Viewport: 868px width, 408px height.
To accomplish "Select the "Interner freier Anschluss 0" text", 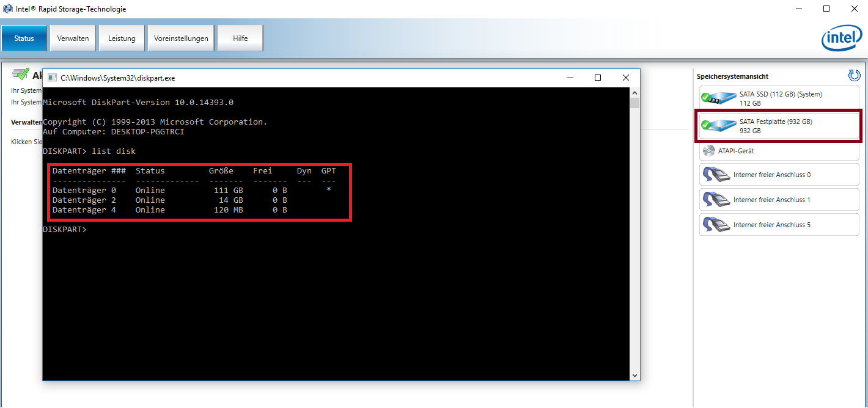I will tap(772, 175).
